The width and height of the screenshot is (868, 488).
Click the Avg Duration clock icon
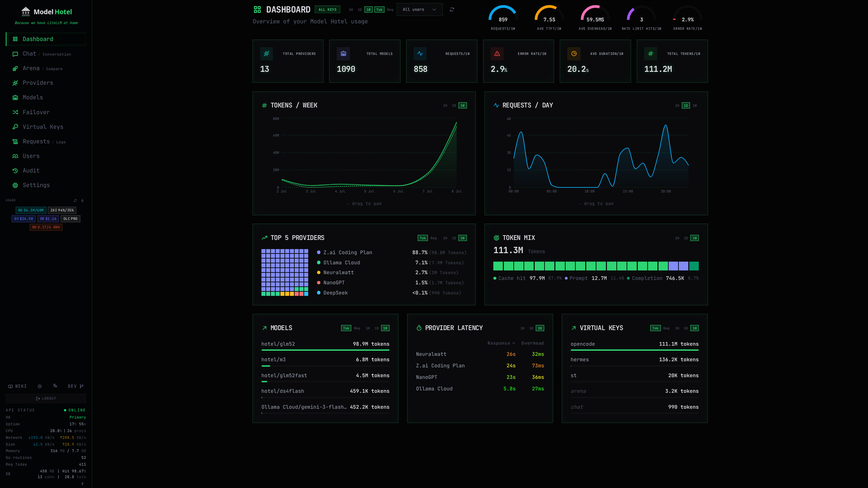click(x=574, y=54)
